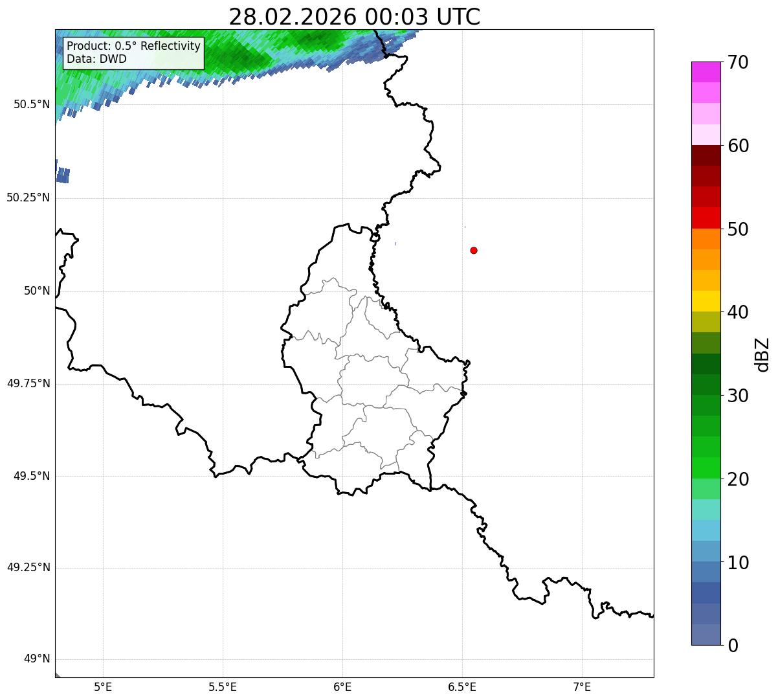This screenshot has height=700, width=778.
Task: Select the cyan-blue swatch between 10 and 15
Action: tap(706, 530)
